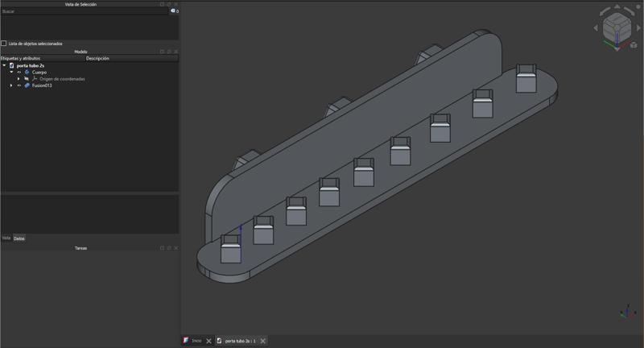Click the Tareas panel title
This screenshot has width=644, height=348.
coord(81,248)
